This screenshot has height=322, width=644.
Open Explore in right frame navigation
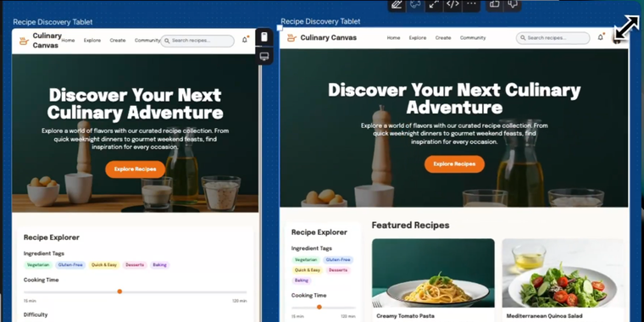coord(418,38)
